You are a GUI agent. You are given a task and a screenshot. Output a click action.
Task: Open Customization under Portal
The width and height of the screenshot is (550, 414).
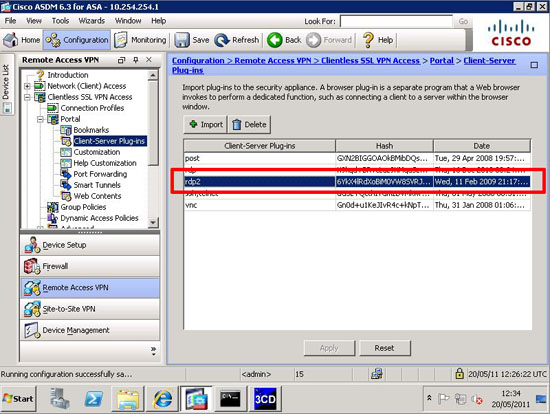(x=97, y=152)
